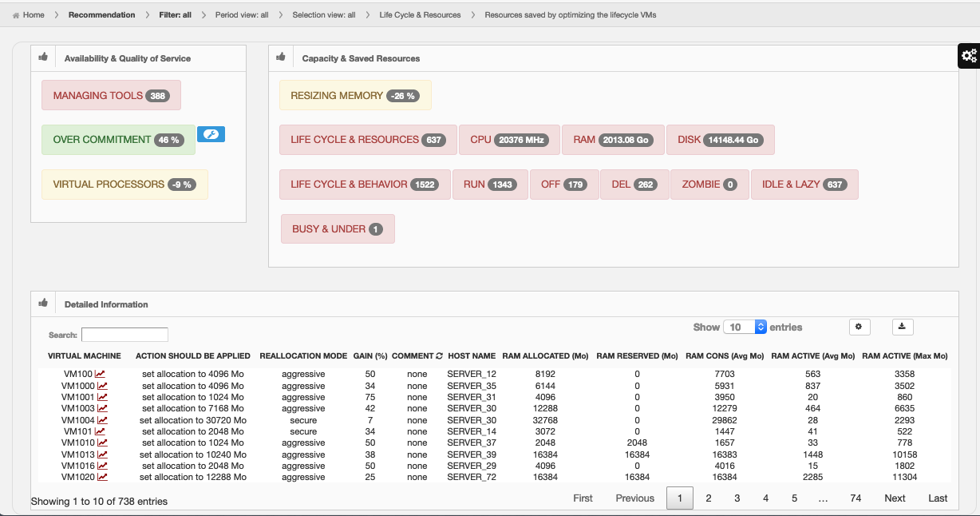Click the download export icon button
The width and height of the screenshot is (980, 516).
click(x=903, y=327)
